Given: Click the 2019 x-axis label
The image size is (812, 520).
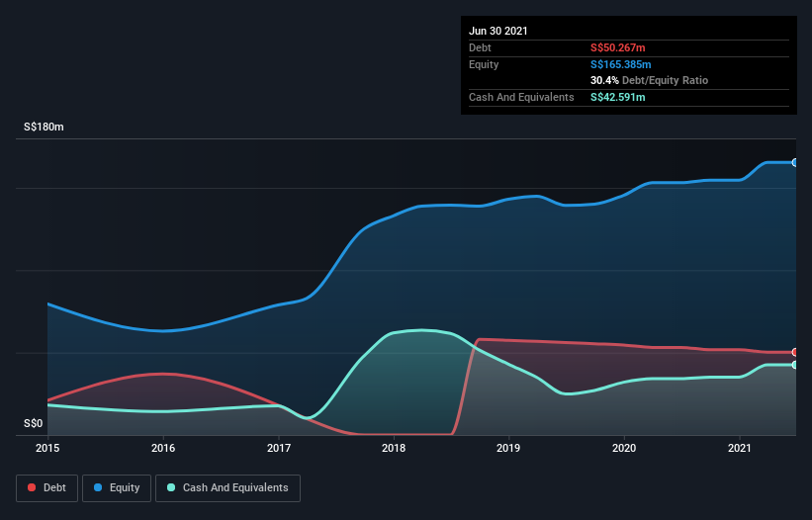Looking at the screenshot, I should click(508, 448).
